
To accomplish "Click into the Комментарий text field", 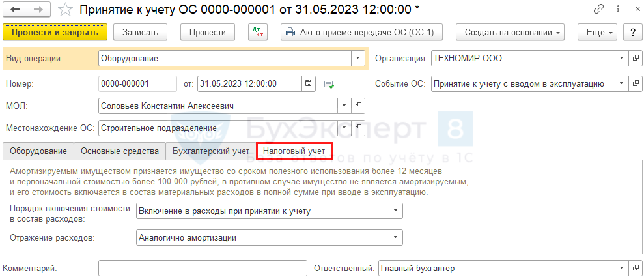I will coord(202,268).
